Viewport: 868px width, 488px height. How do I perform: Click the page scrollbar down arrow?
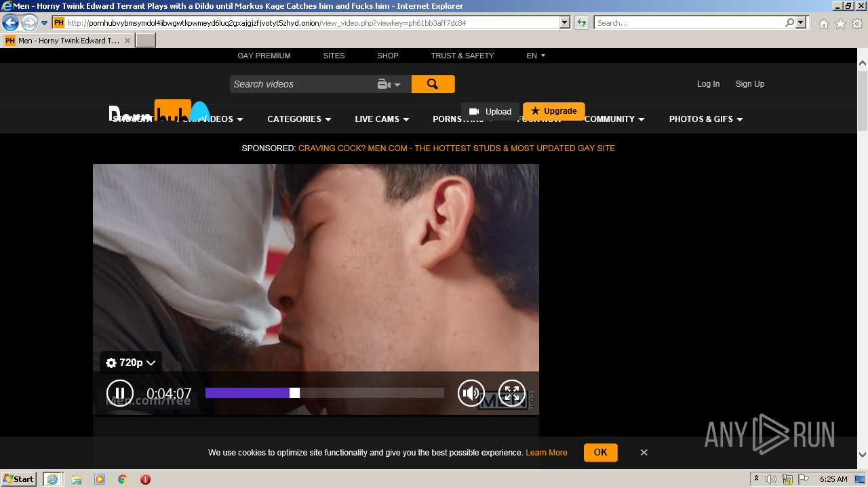(863, 455)
